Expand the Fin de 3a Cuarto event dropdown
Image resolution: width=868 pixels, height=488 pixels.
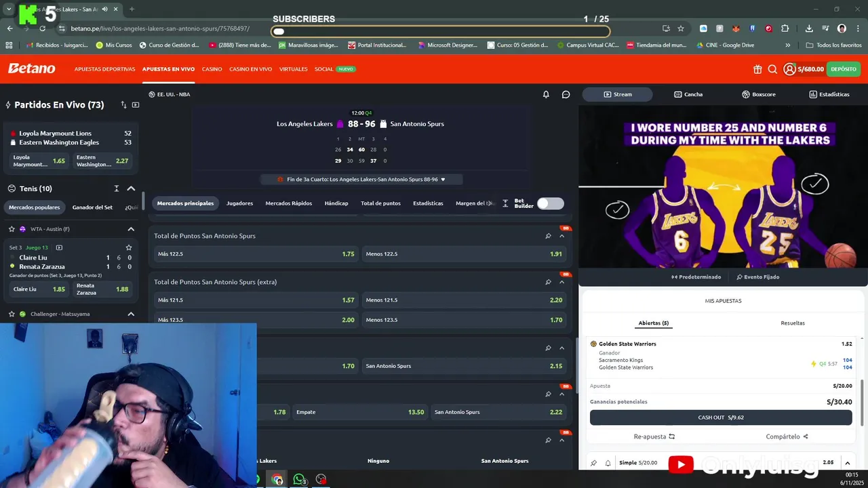coord(443,180)
